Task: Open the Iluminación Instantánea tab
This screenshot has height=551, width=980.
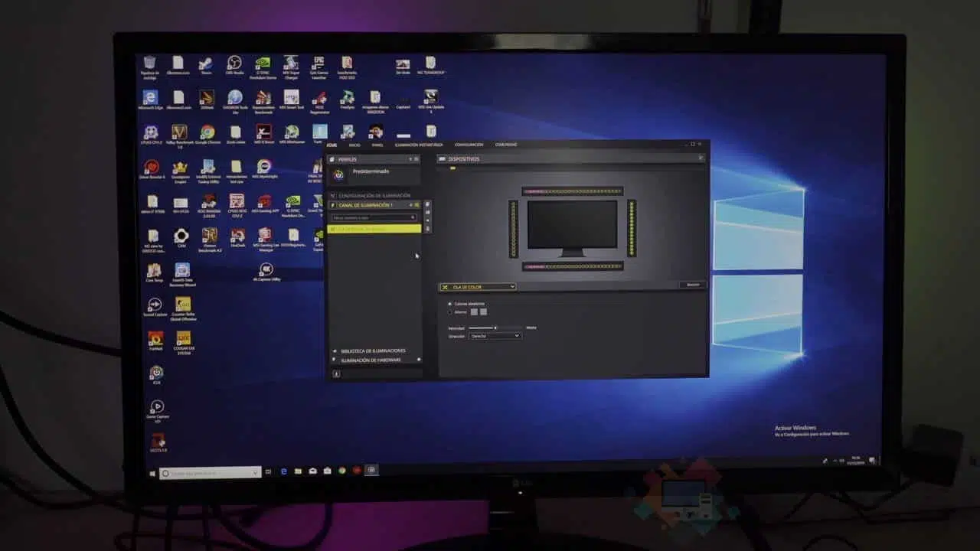Action: [x=418, y=145]
